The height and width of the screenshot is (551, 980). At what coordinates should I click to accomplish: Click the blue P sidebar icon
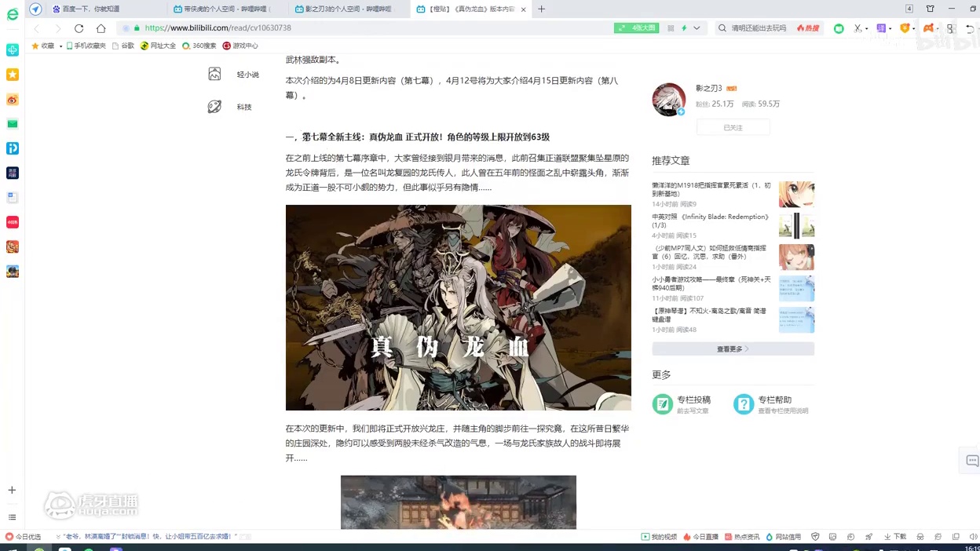pyautogui.click(x=13, y=148)
